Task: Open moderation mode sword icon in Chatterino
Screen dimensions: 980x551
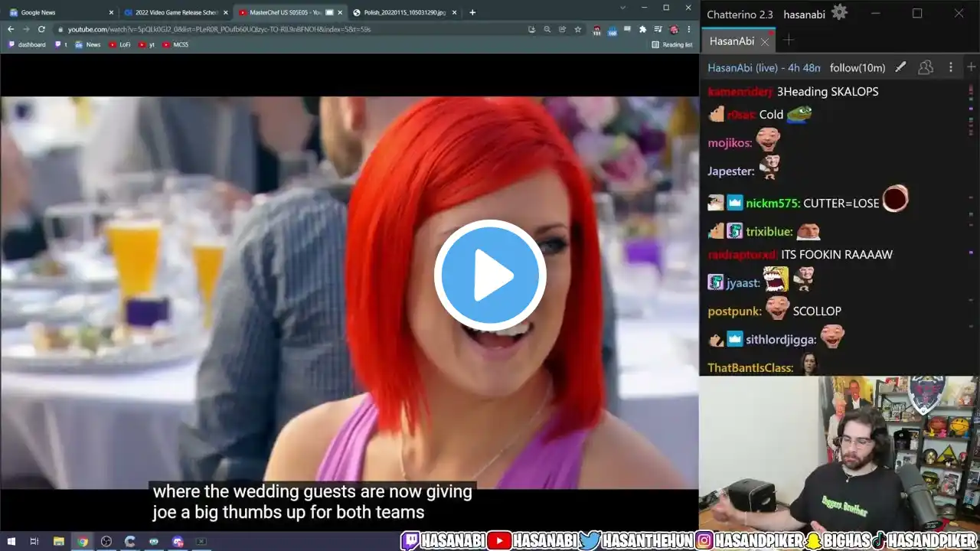Action: tap(900, 67)
